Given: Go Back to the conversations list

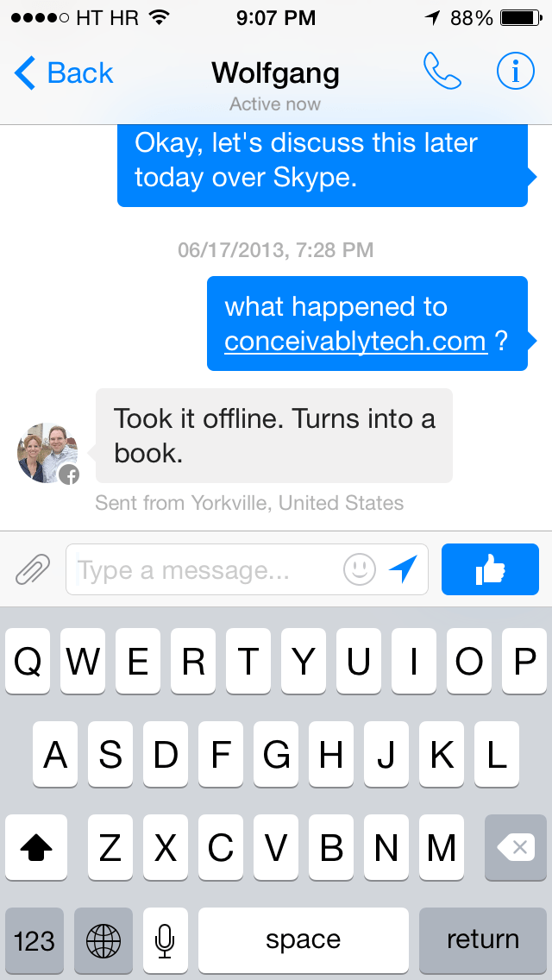Looking at the screenshot, I should click(63, 73).
